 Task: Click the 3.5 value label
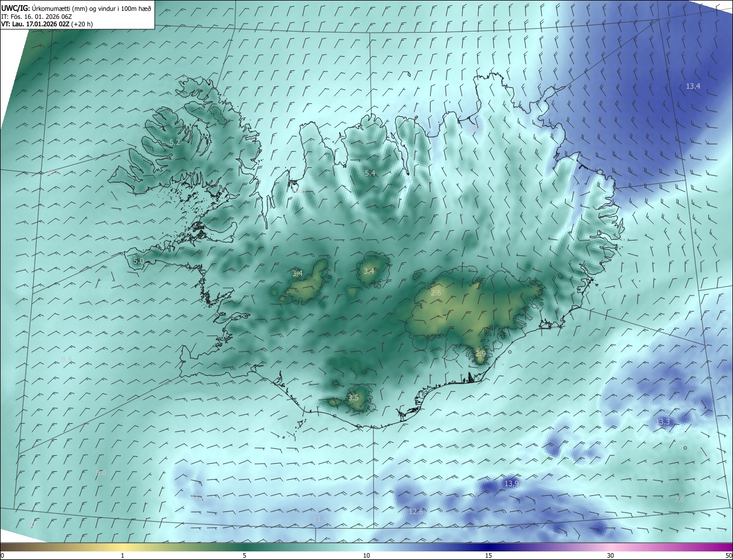(x=353, y=398)
